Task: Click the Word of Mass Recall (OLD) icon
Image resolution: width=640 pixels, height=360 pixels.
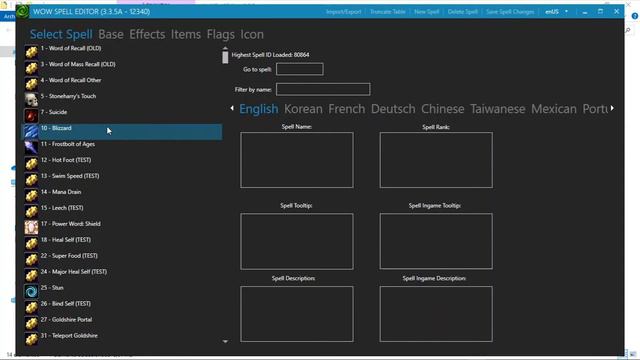Action: [x=31, y=68]
